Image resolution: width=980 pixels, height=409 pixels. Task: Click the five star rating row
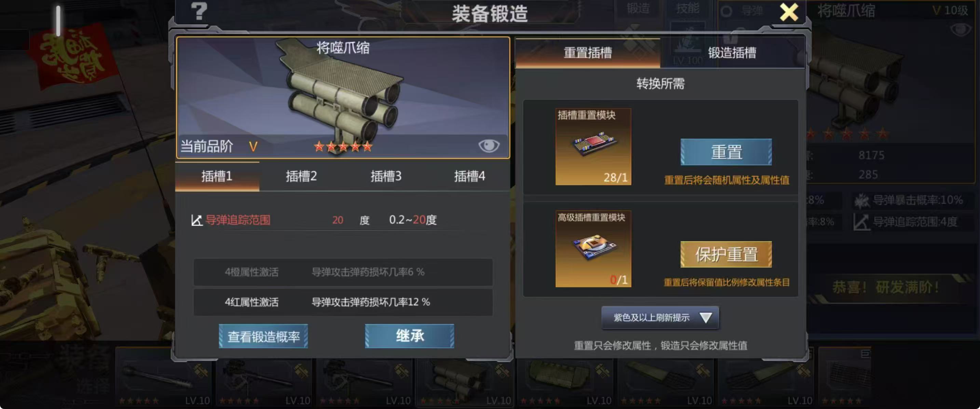[x=343, y=146]
